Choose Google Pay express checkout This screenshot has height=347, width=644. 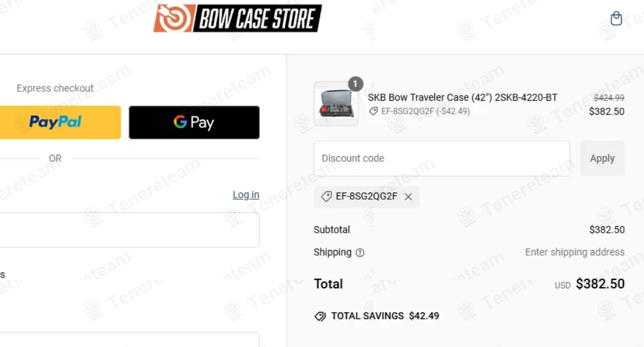click(x=194, y=122)
